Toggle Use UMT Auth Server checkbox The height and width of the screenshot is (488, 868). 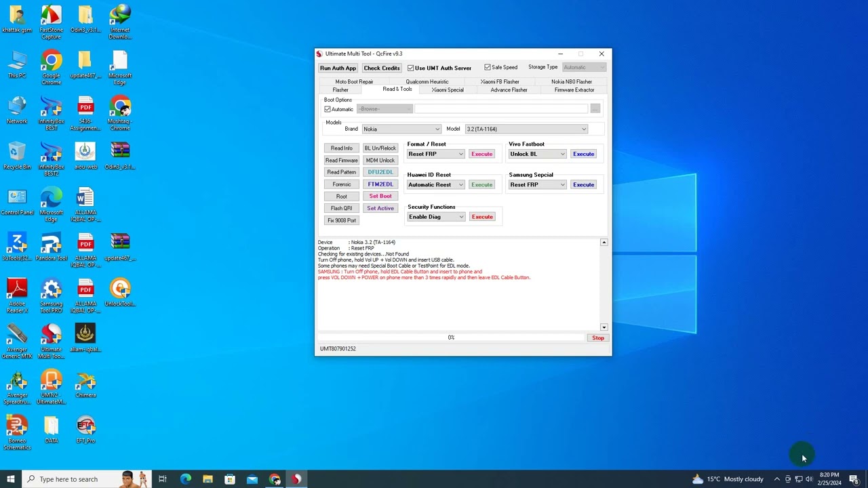click(x=410, y=68)
